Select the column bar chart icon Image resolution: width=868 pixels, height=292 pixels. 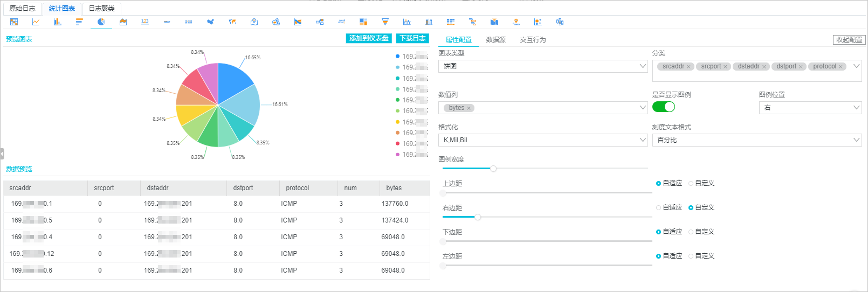(58, 22)
